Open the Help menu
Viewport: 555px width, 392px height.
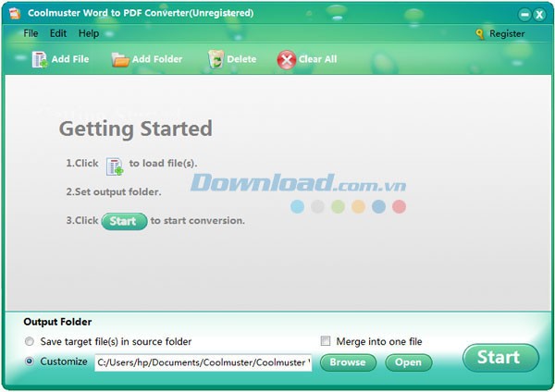pyautogui.click(x=89, y=33)
